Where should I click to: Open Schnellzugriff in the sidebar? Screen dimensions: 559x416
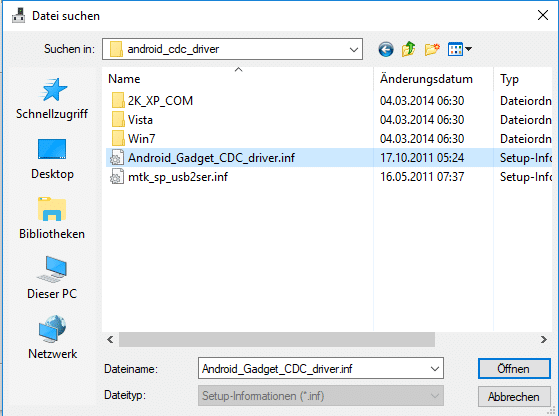52,99
